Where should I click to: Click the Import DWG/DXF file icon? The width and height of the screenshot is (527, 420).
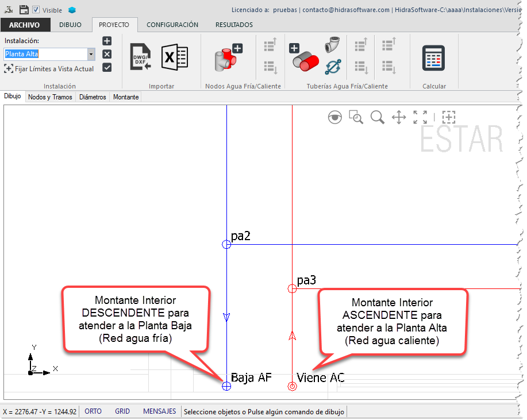(x=140, y=57)
